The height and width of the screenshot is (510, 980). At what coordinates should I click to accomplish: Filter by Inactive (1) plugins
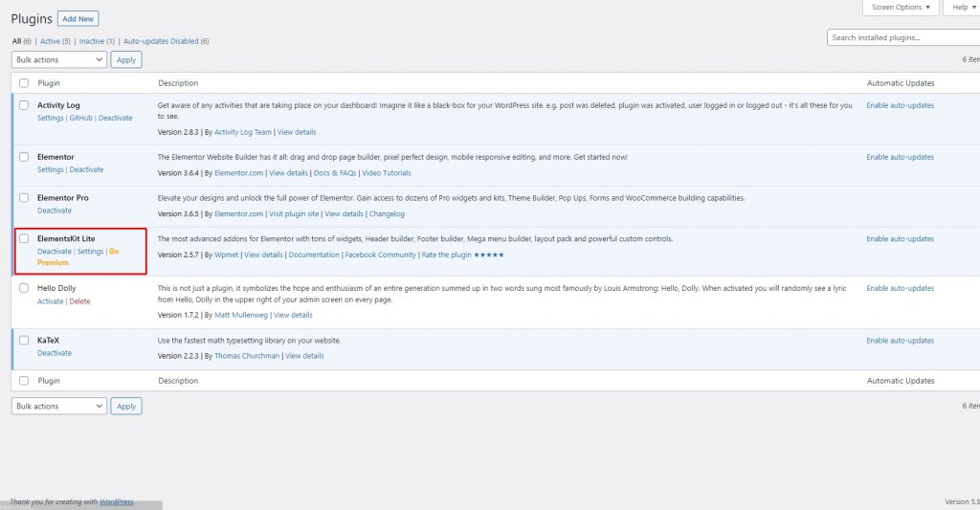[x=97, y=41]
